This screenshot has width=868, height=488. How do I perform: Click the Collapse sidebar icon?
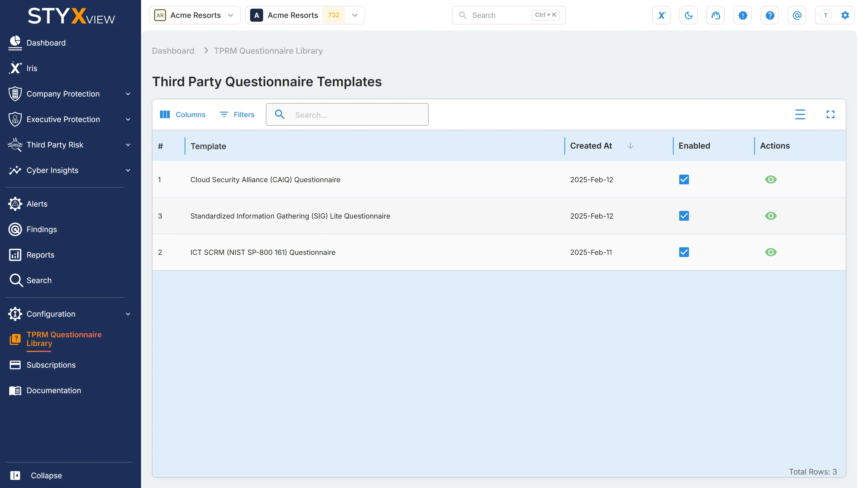click(x=15, y=475)
